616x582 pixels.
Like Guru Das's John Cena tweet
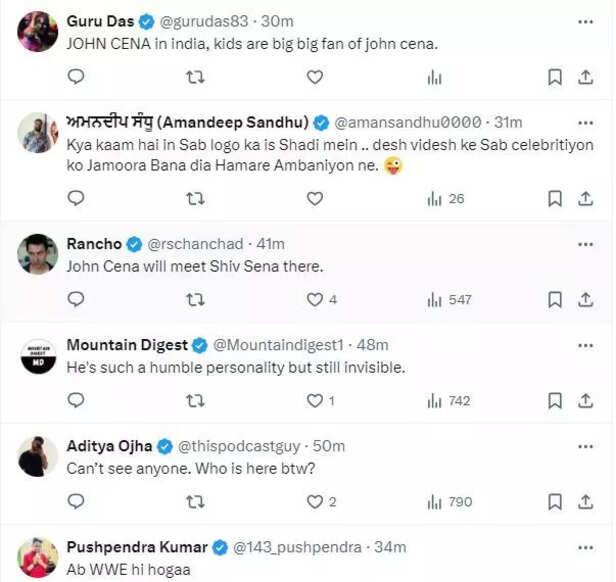(x=315, y=77)
